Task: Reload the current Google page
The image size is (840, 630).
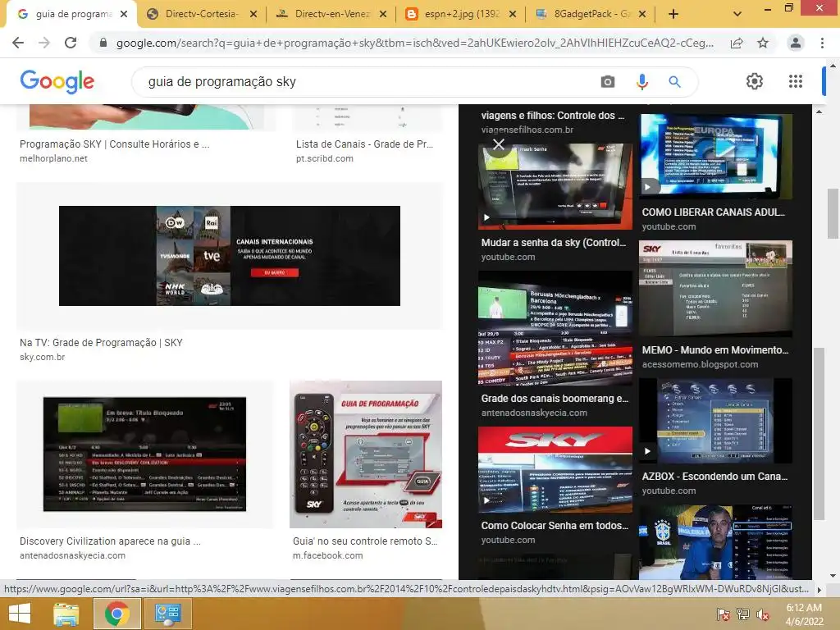Action: pos(71,43)
